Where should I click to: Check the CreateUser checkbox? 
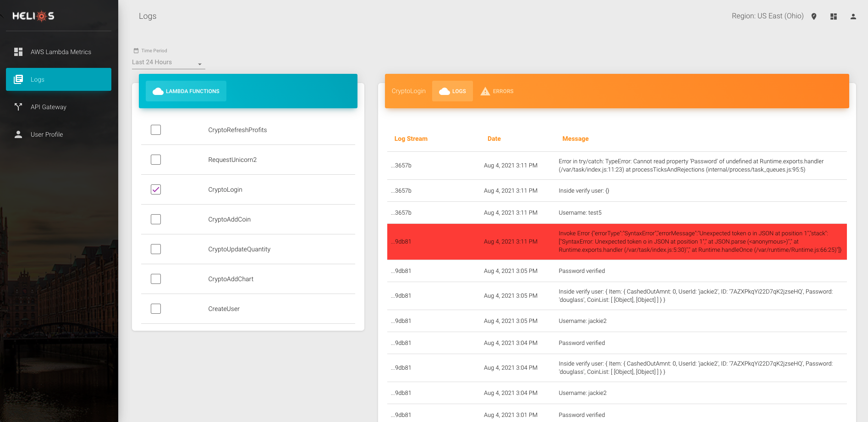[156, 309]
